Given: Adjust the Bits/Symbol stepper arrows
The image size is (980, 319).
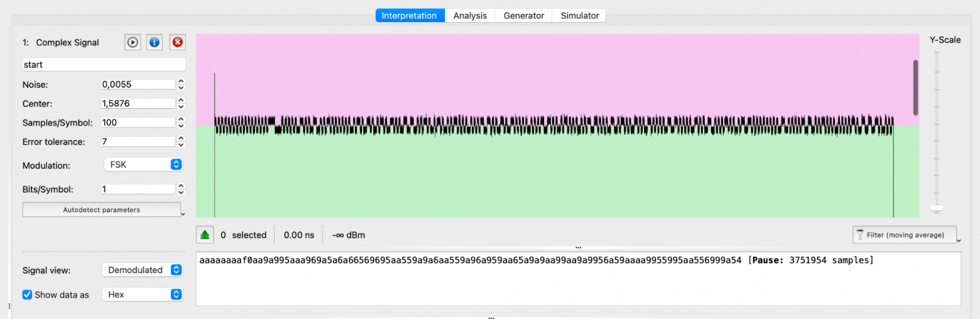Looking at the screenshot, I should tap(181, 189).
